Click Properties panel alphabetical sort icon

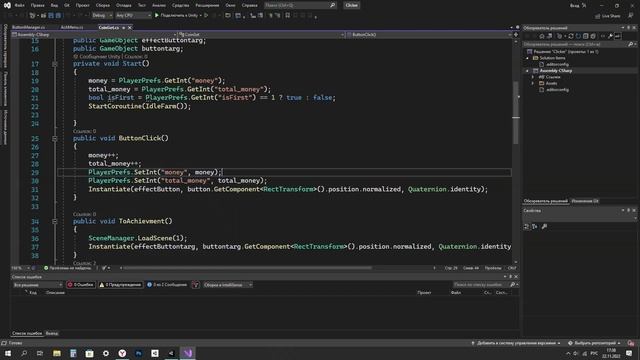click(534, 227)
